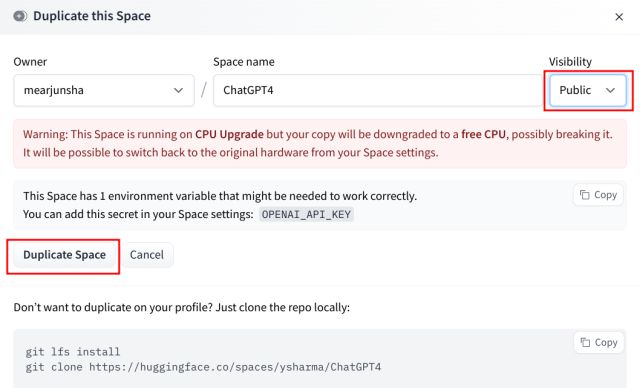Click the bold free CPU text in the warning
The width and height of the screenshot is (640, 388).
(483, 134)
